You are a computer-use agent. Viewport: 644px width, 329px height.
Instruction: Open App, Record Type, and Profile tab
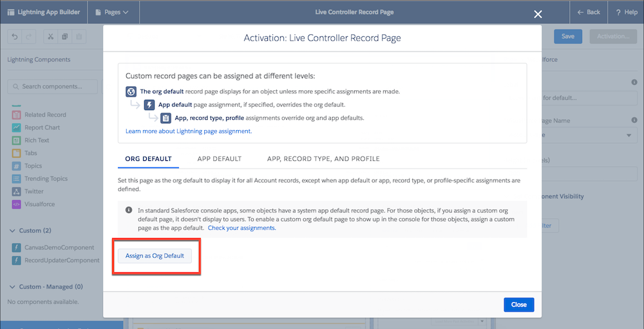(323, 158)
